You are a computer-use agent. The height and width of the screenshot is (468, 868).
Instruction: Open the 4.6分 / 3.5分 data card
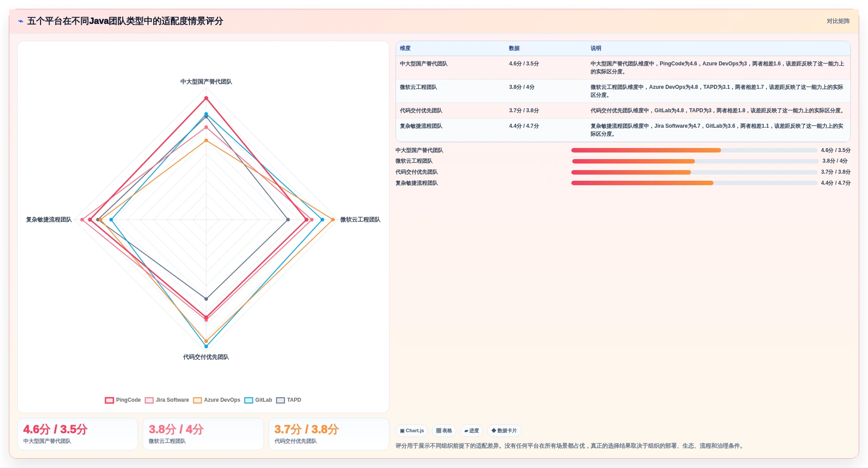(x=78, y=434)
